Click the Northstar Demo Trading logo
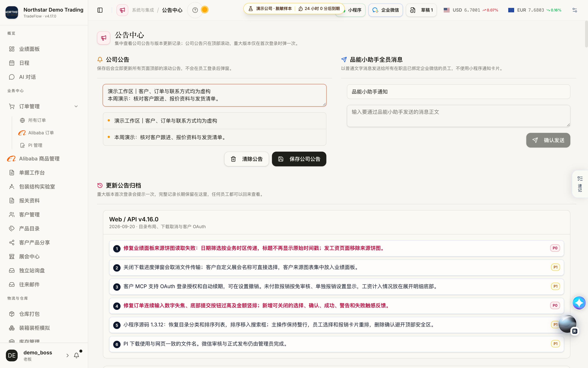The image size is (588, 368). (x=12, y=12)
